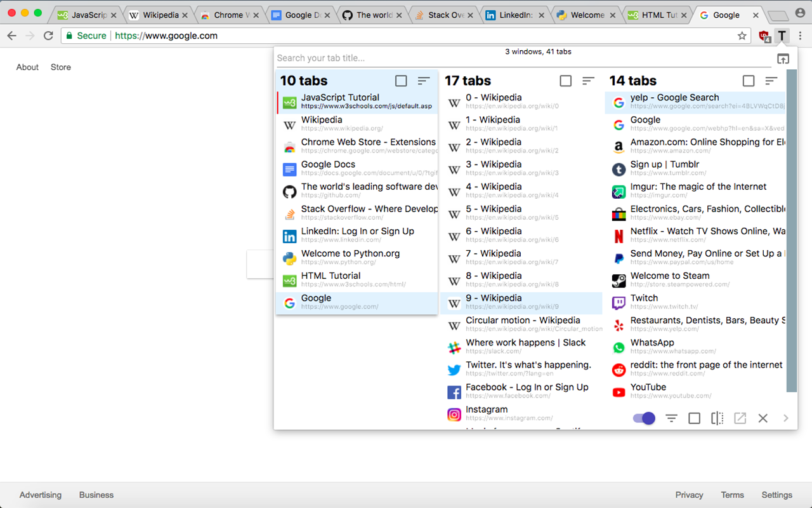Viewport: 812px width, 508px height.
Task: Click the split-window icon in the bottom toolbar
Action: [x=717, y=418]
